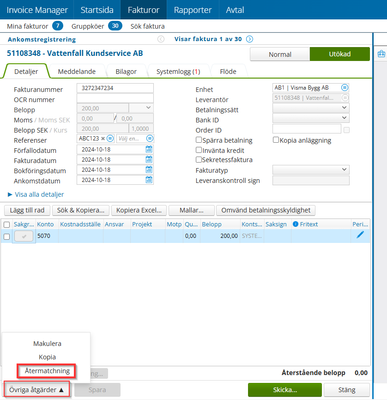Open the Ankomstdatum calendar picker
This screenshot has width=387, height=400.
(149, 180)
